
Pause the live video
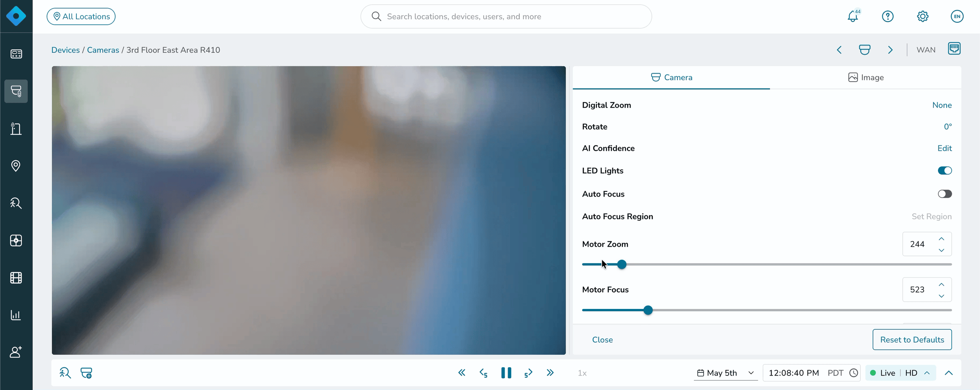click(506, 373)
